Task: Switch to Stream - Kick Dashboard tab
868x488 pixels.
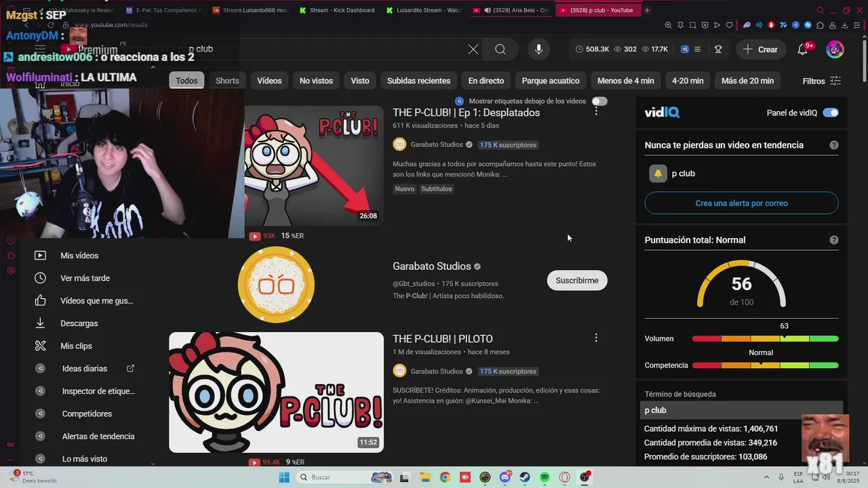Action: pyautogui.click(x=336, y=10)
